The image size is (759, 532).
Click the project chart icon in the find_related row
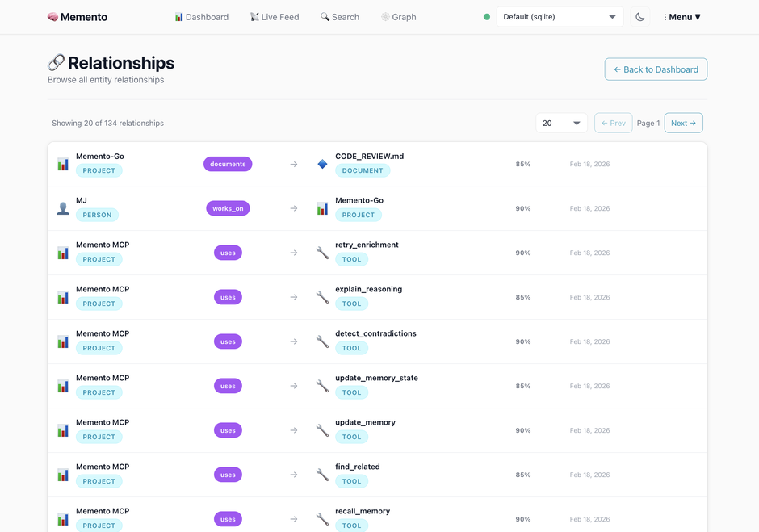click(x=63, y=475)
